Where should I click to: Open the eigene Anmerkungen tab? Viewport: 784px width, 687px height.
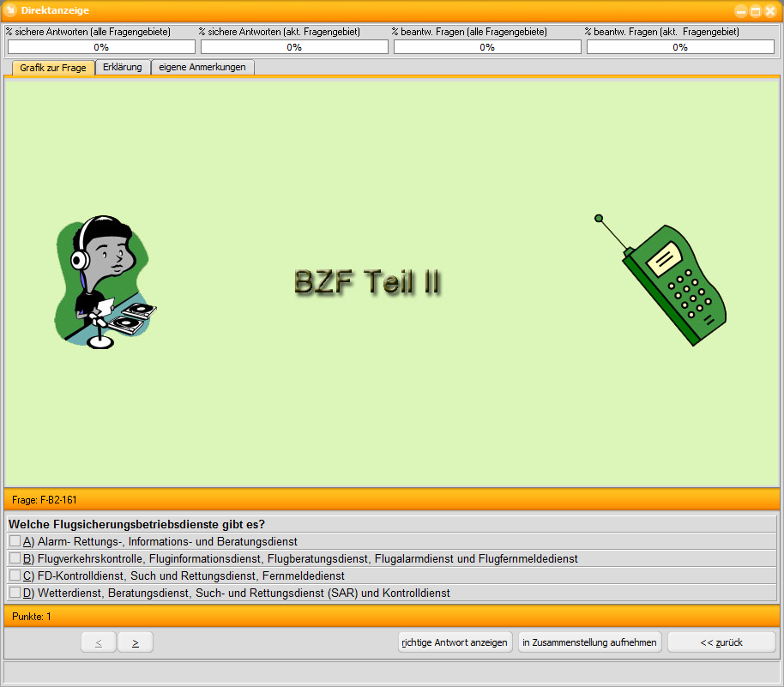click(x=202, y=67)
